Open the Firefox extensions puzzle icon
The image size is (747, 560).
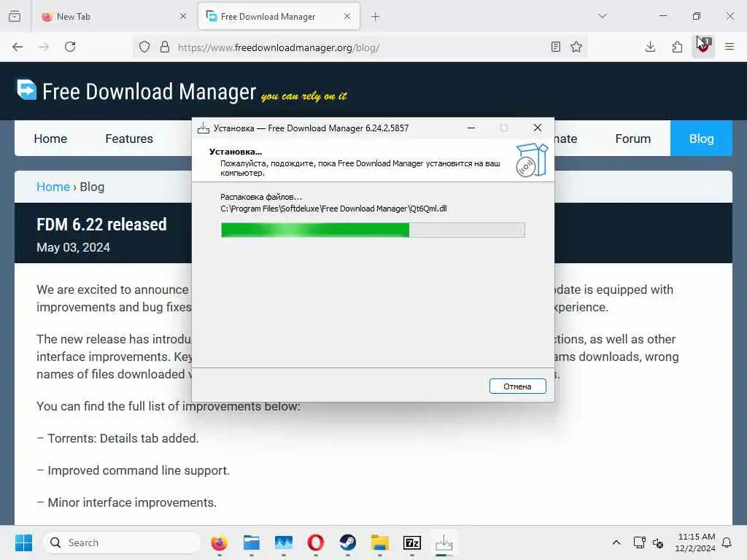tap(677, 47)
